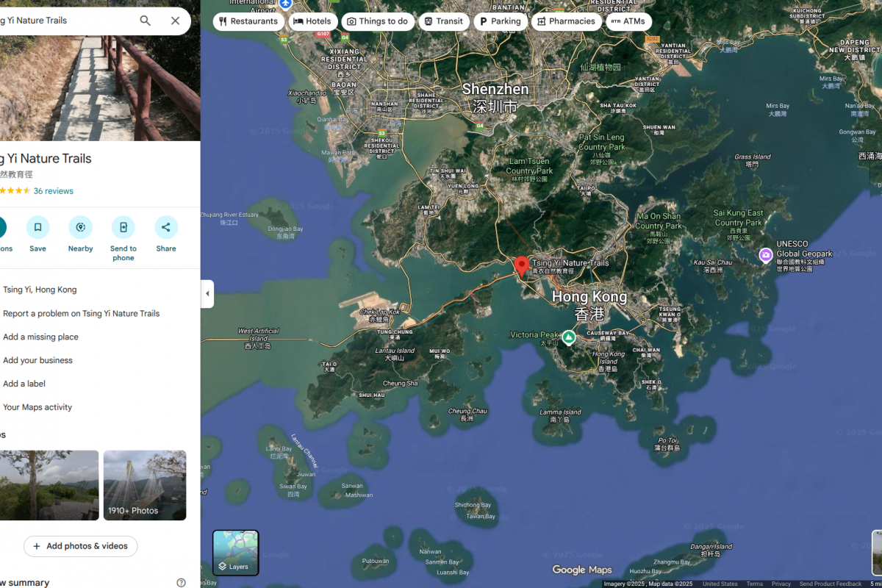Toggle the Layers satellite view switcher
This screenshot has height=588, width=882.
(x=235, y=552)
